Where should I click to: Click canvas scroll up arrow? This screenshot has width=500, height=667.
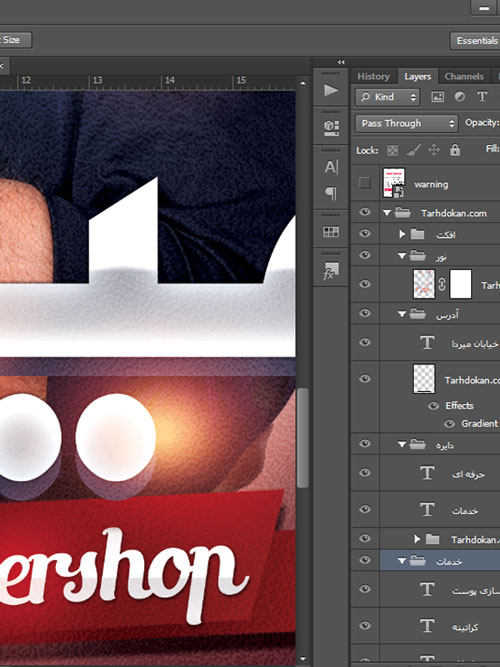pyautogui.click(x=303, y=83)
